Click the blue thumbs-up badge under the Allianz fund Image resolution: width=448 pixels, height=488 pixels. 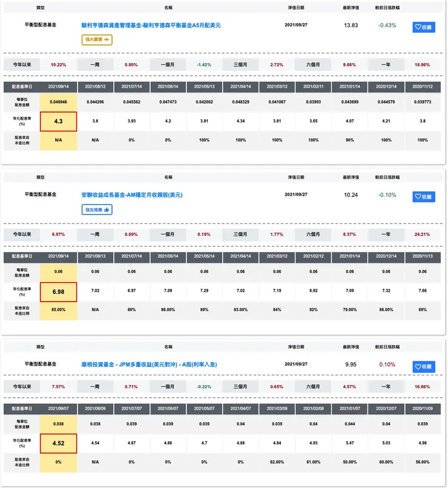[97, 209]
